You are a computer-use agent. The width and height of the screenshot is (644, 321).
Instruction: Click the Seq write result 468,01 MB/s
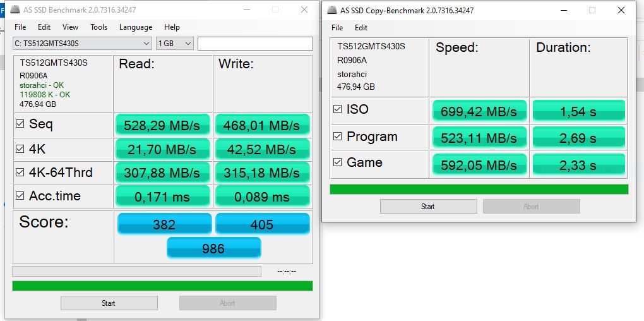[x=262, y=125]
